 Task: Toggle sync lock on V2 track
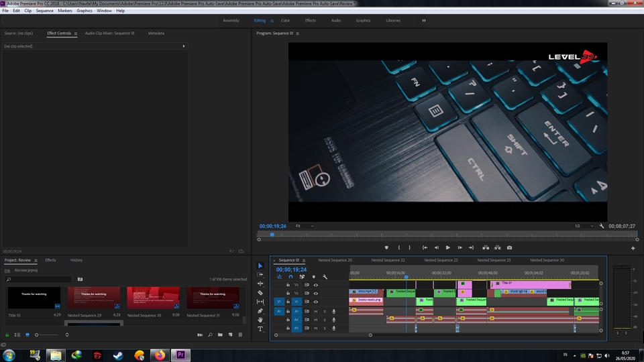coord(307,293)
